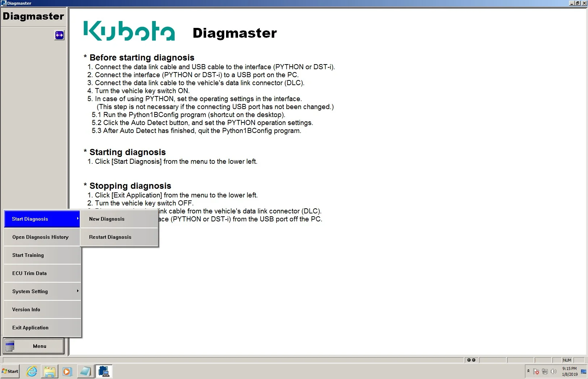Viewport: 588px width, 379px height.
Task: Click the Diagmaster title bar app icon
Action: 4,3
